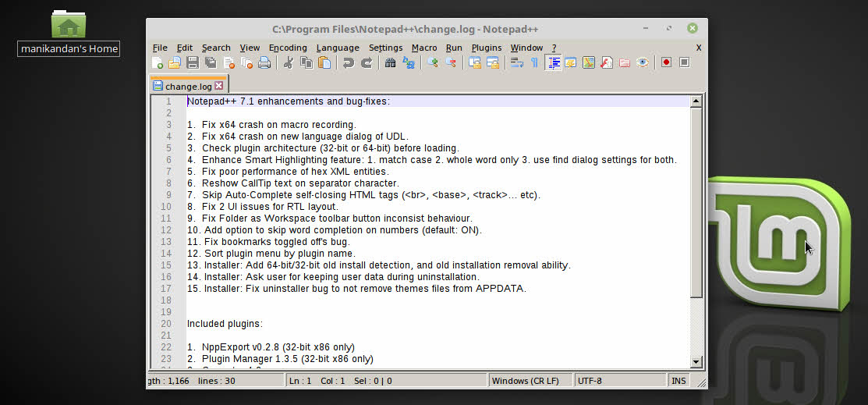Start macro recording with the red dot icon
Viewport: 868px width, 405px height.
tap(667, 62)
